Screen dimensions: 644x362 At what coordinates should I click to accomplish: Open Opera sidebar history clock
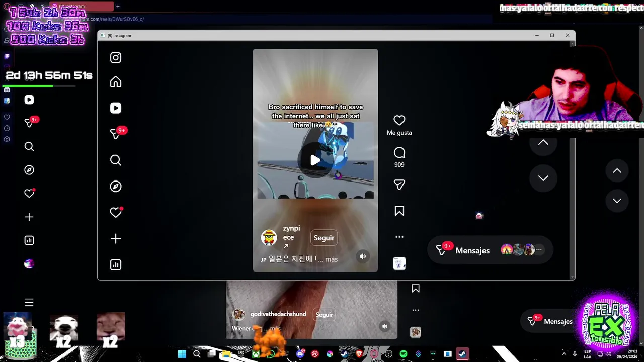7,128
